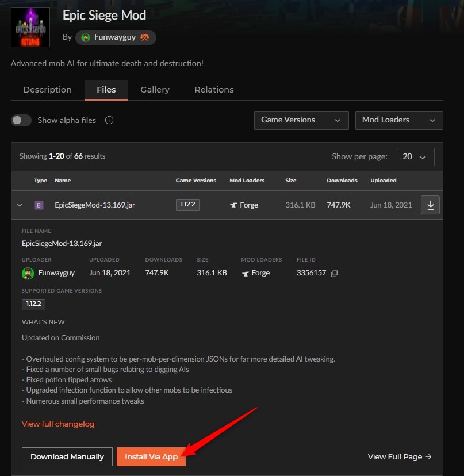Image resolution: width=464 pixels, height=476 pixels.
Task: Click the 316.1 KB size value in table row
Action: [x=300, y=205]
